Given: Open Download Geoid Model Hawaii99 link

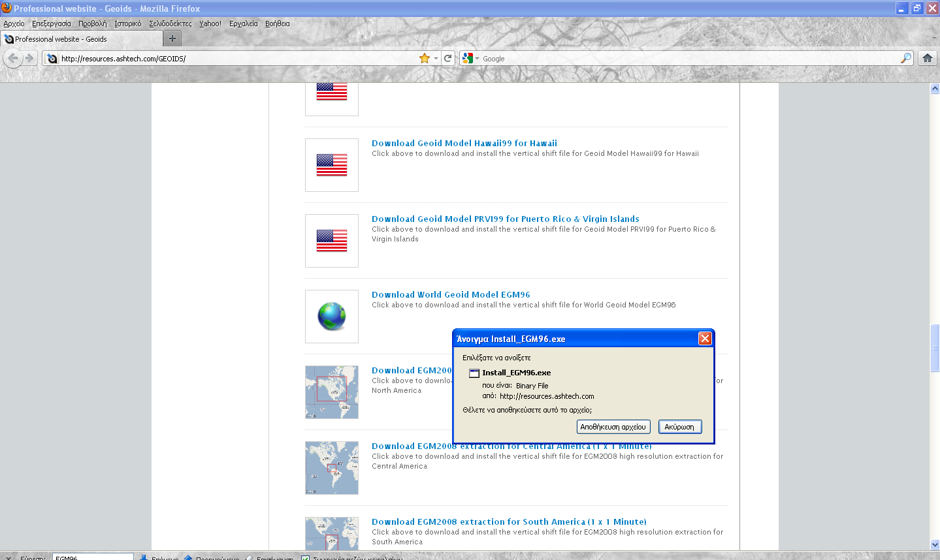Looking at the screenshot, I should point(464,143).
